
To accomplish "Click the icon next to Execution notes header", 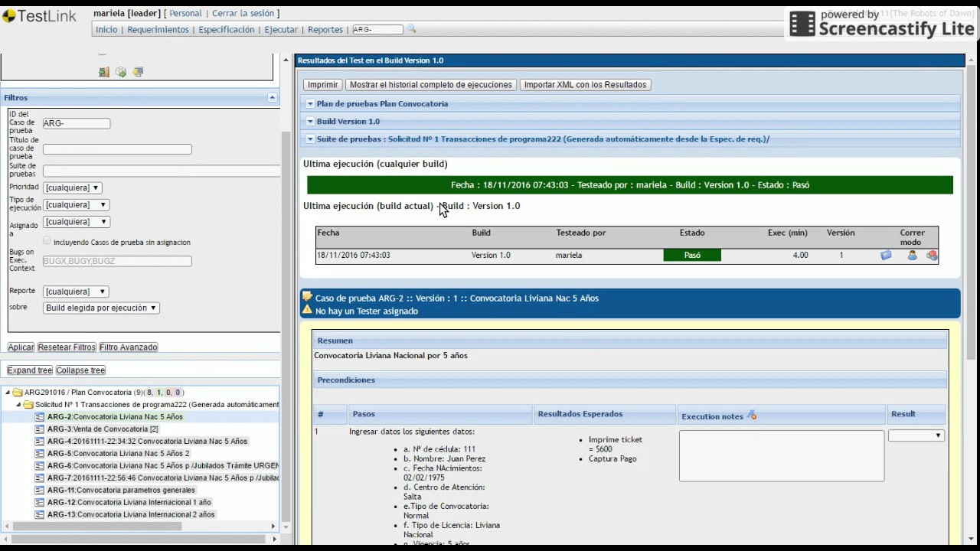I will click(752, 416).
